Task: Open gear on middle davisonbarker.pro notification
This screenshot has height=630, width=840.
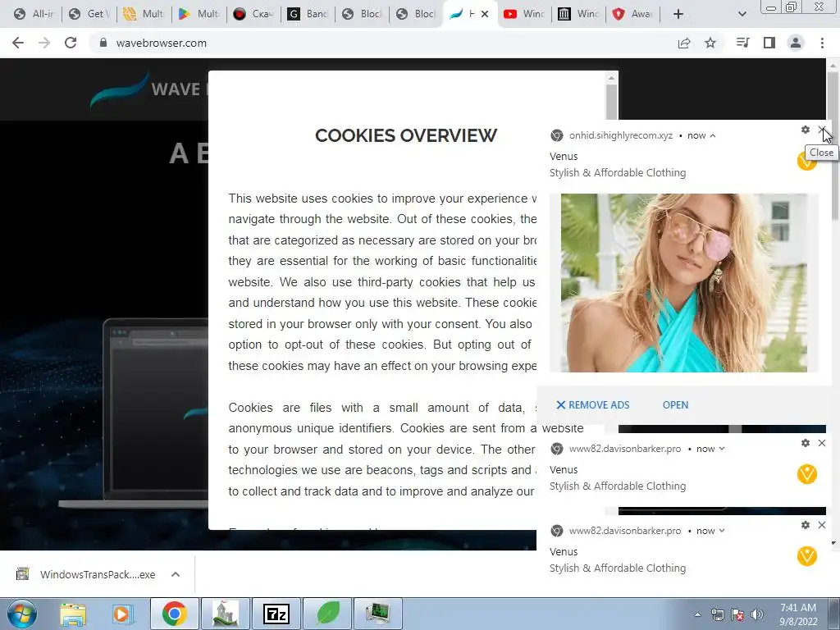Action: click(806, 443)
